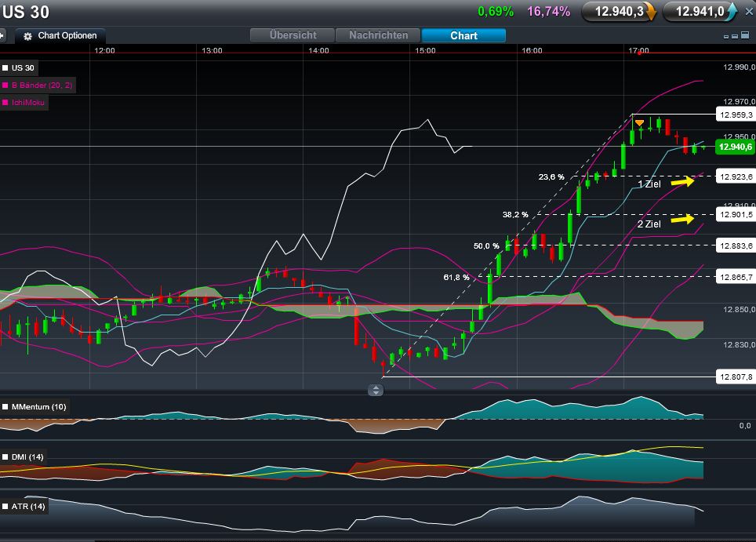Screen dimensions: 756x542
Task: Click the 50,0 % Fibonacci label
Action: [x=486, y=246]
